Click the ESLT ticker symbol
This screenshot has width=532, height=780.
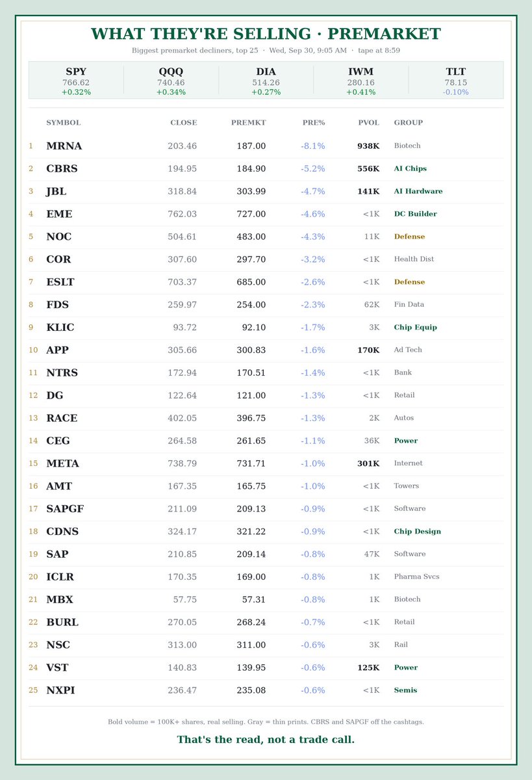coord(60,282)
